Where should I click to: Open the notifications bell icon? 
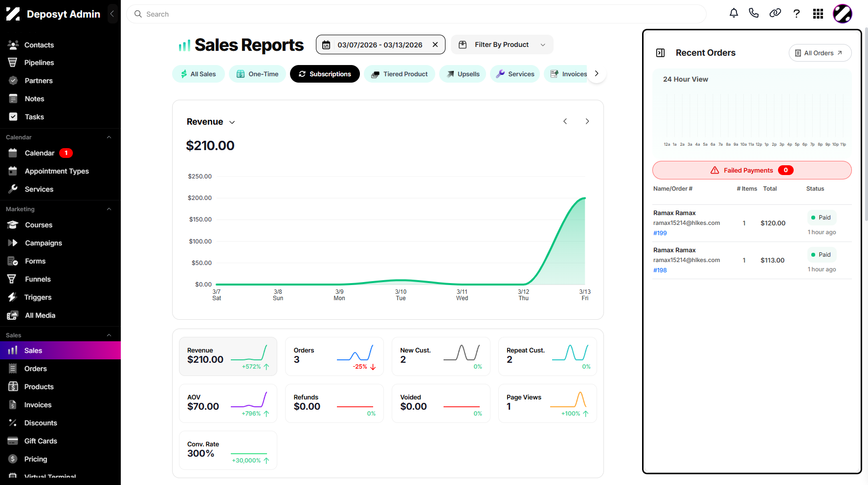coord(734,13)
